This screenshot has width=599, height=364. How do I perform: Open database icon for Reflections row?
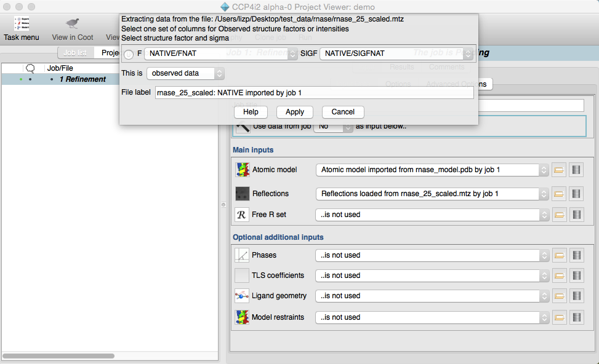pyautogui.click(x=576, y=194)
